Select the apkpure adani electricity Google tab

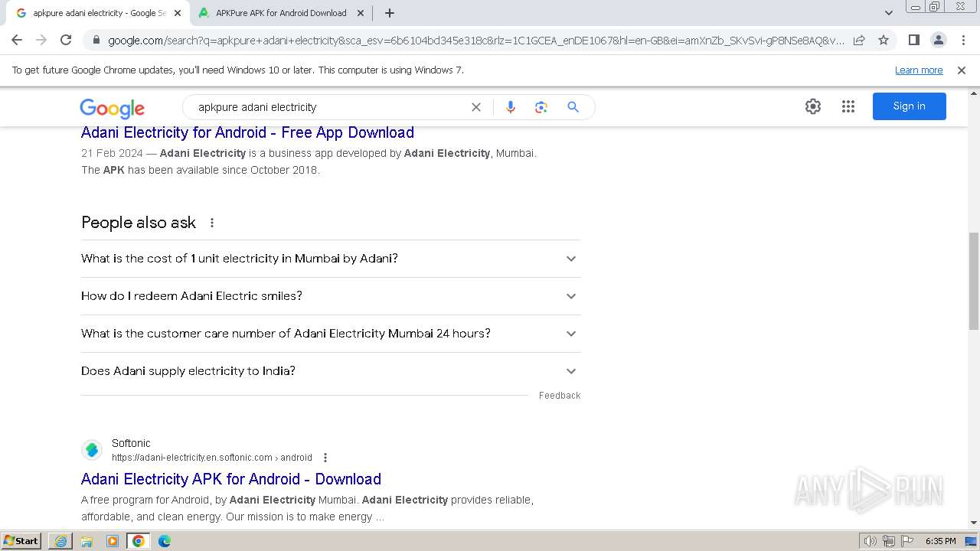(98, 13)
